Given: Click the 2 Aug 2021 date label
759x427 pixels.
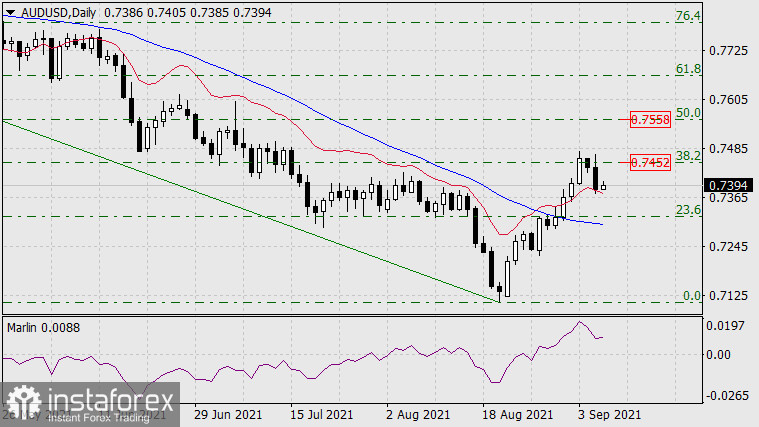Looking at the screenshot, I should click(x=415, y=413).
